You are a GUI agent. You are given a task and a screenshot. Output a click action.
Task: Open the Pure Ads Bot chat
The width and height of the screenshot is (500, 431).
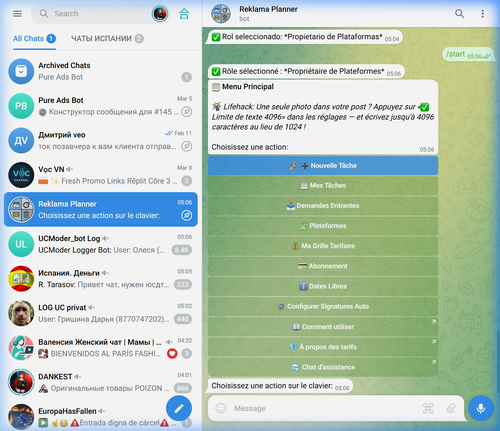(x=101, y=106)
